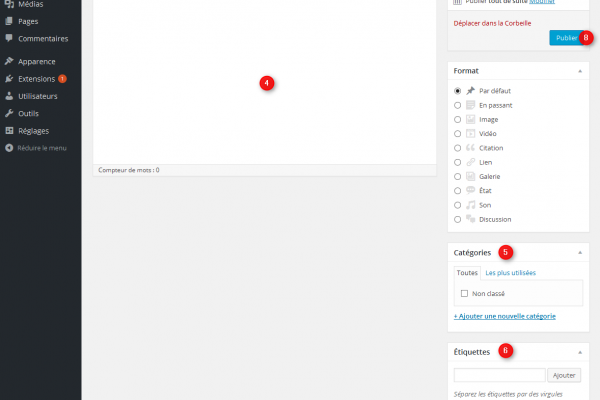The height and width of the screenshot is (400, 600).
Task: Click the Utilisateurs person icon
Action: [x=9, y=96]
